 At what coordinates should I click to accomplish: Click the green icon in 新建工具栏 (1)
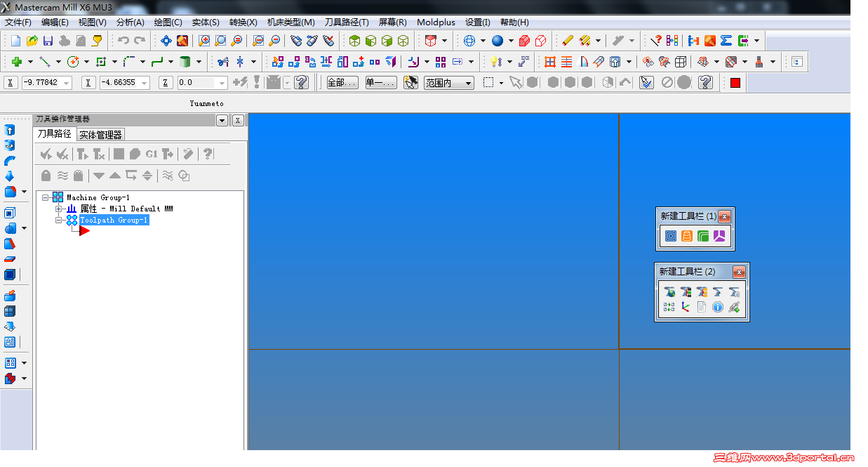(x=703, y=236)
